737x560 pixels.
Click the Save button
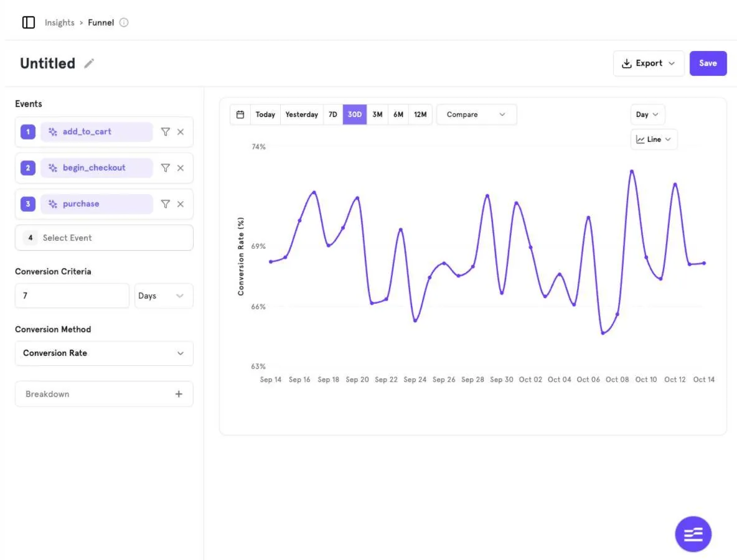[708, 63]
